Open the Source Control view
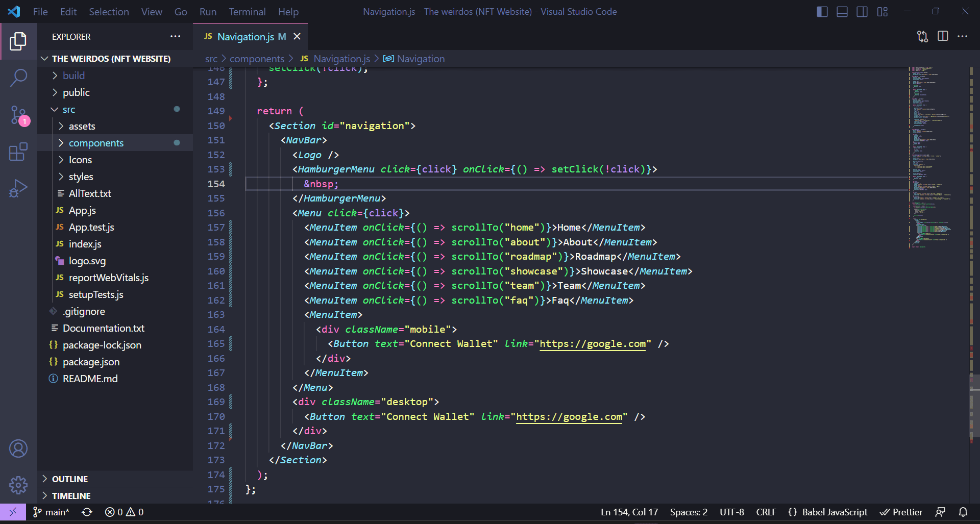Screen dimensions: 980x524 [18, 115]
